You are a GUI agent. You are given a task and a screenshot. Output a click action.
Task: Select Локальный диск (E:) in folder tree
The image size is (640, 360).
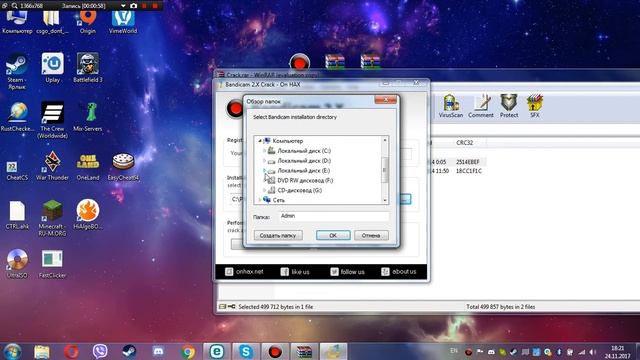[x=304, y=171]
